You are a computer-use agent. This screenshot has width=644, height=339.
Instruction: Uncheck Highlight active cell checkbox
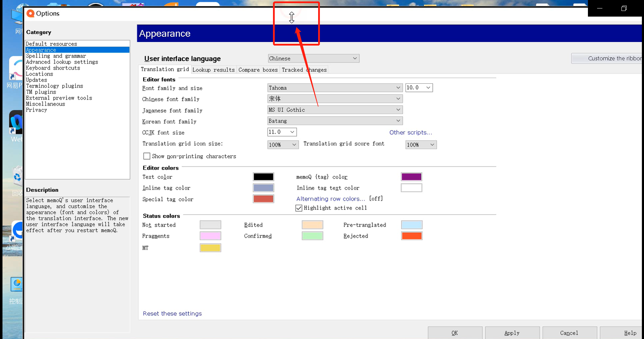299,208
